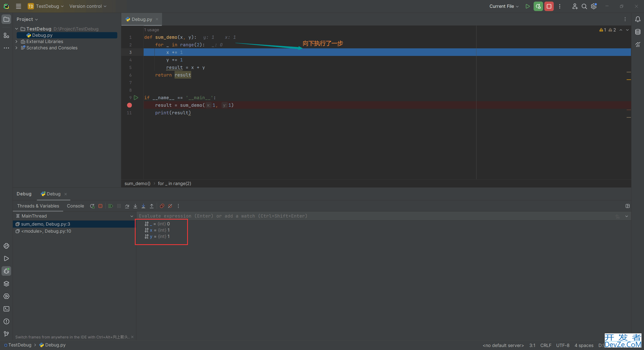The width and height of the screenshot is (644, 350).
Task: Click the Mute Breakpoints icon
Action: [x=170, y=206]
